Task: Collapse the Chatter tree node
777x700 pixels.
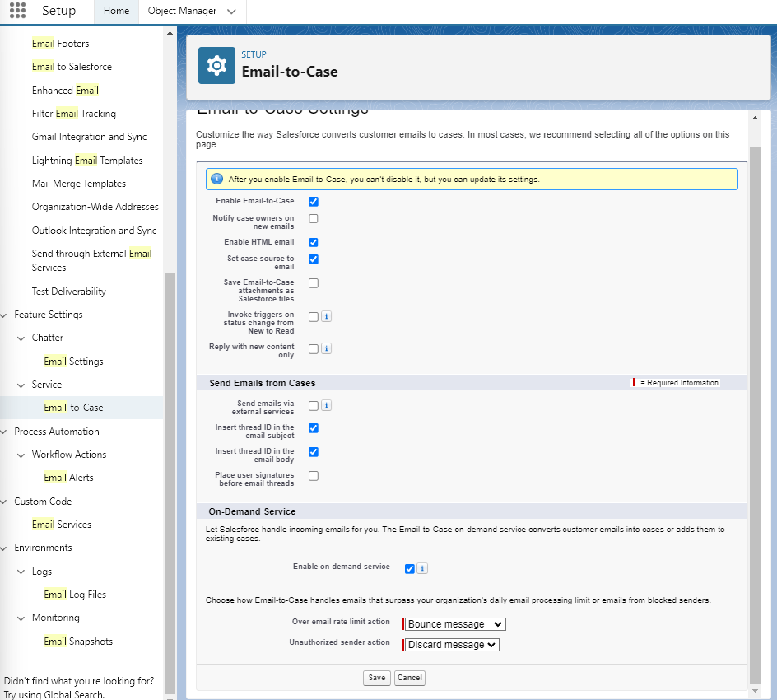Action: tap(21, 338)
